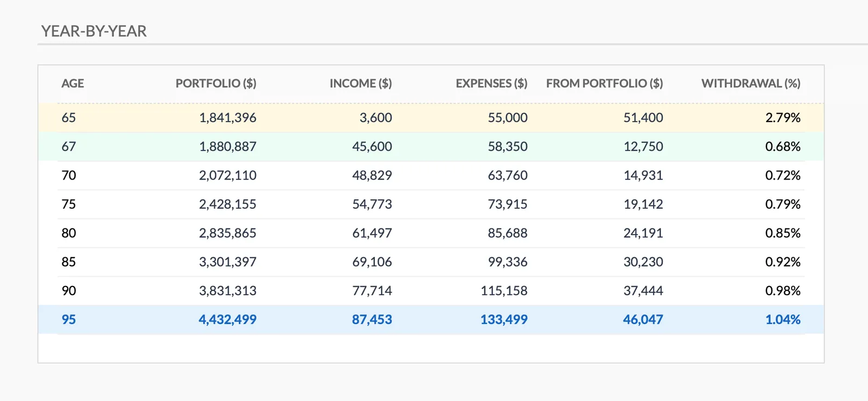Click the green highlighted age 67 row
The height and width of the screenshot is (401, 868).
coord(431,147)
